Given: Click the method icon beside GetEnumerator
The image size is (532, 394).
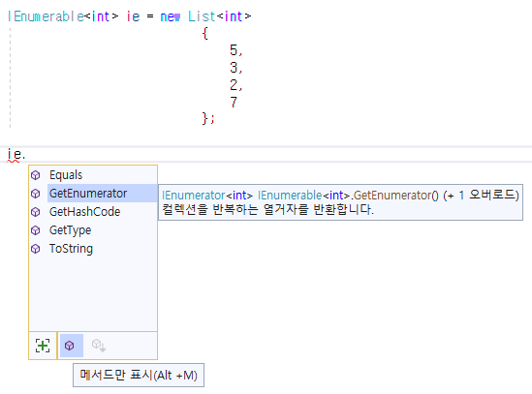Looking at the screenshot, I should point(35,194).
